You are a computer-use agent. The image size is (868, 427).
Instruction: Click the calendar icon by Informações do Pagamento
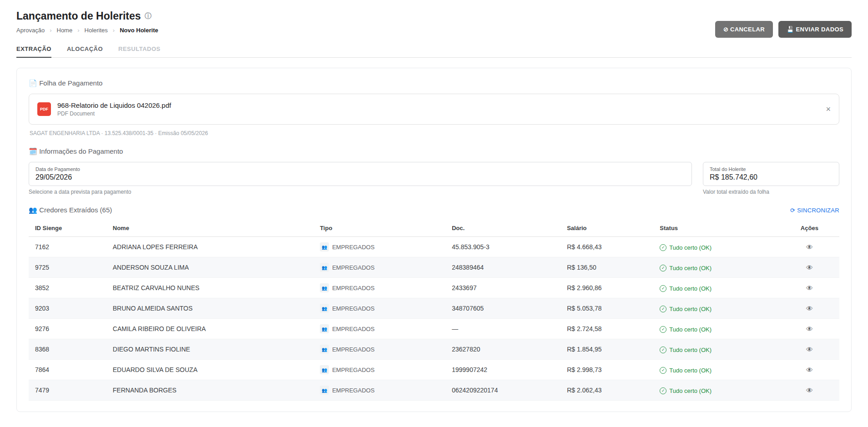coord(33,151)
